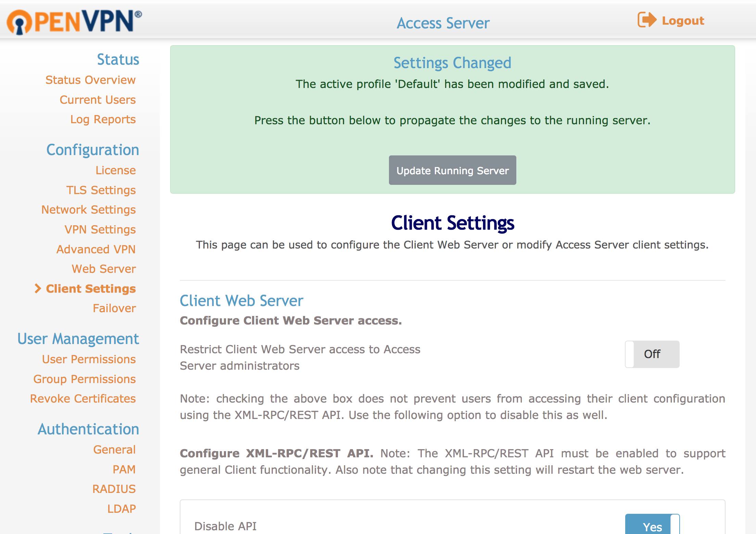The image size is (756, 534).
Task: Click the Advanced VPN link
Action: point(96,249)
